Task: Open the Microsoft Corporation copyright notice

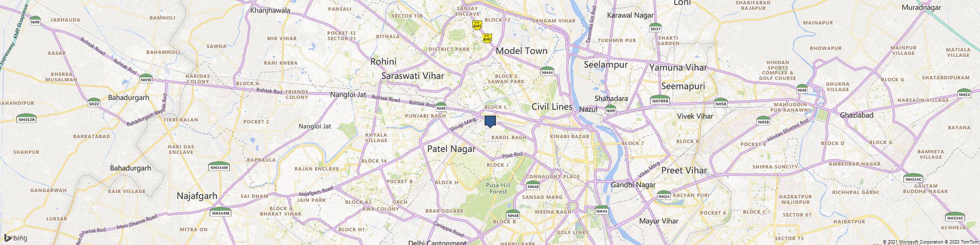Action: point(914,242)
